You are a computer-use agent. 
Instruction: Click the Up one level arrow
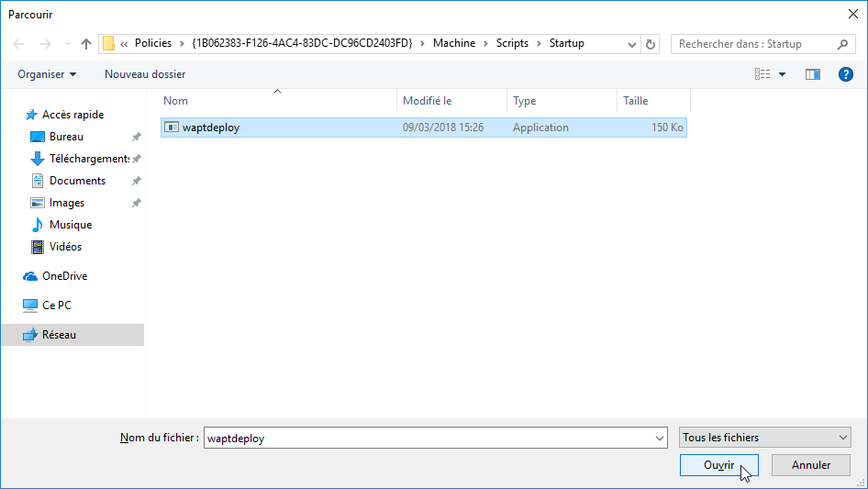86,44
